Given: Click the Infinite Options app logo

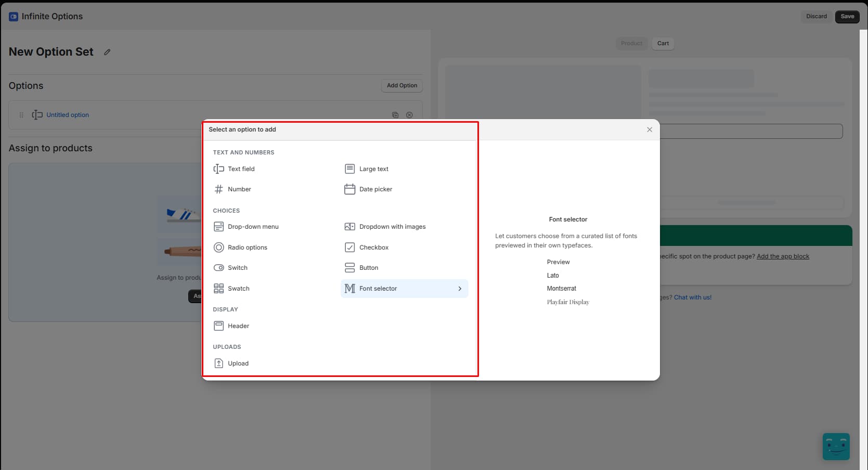Looking at the screenshot, I should [x=14, y=17].
